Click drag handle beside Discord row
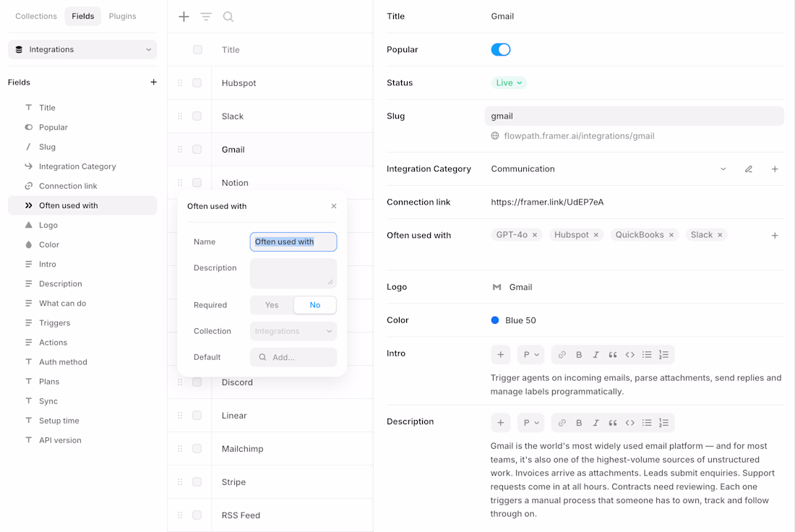This screenshot has height=532, width=795. coord(180,382)
